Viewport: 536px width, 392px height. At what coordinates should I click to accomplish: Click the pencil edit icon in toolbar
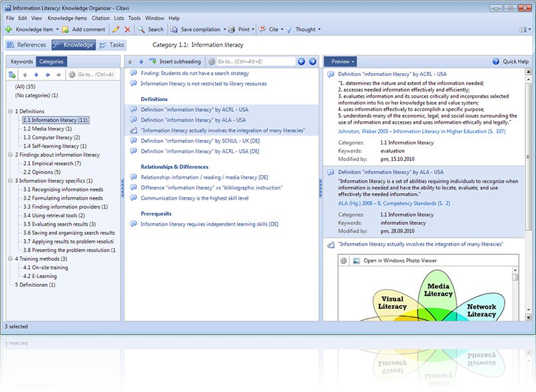tap(116, 29)
